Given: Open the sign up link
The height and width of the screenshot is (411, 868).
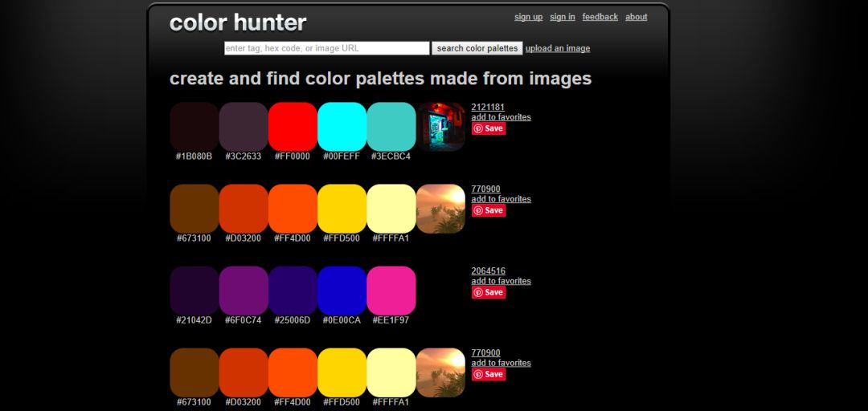Looking at the screenshot, I should 528,17.
